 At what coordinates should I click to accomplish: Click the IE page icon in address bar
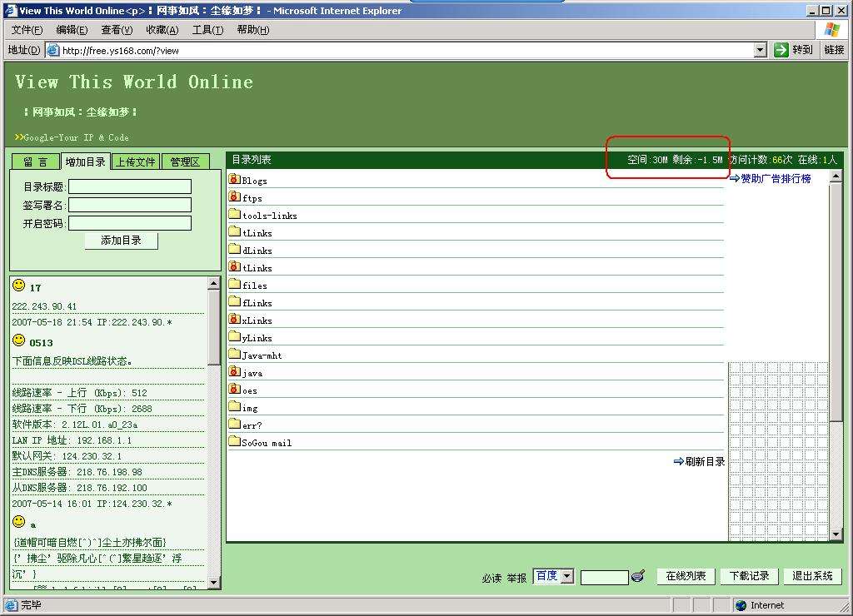[x=52, y=50]
